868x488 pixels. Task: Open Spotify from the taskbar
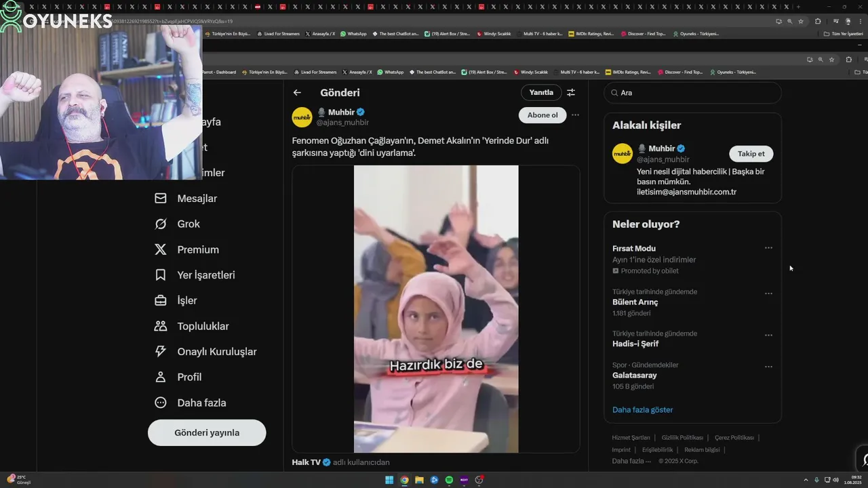(449, 480)
